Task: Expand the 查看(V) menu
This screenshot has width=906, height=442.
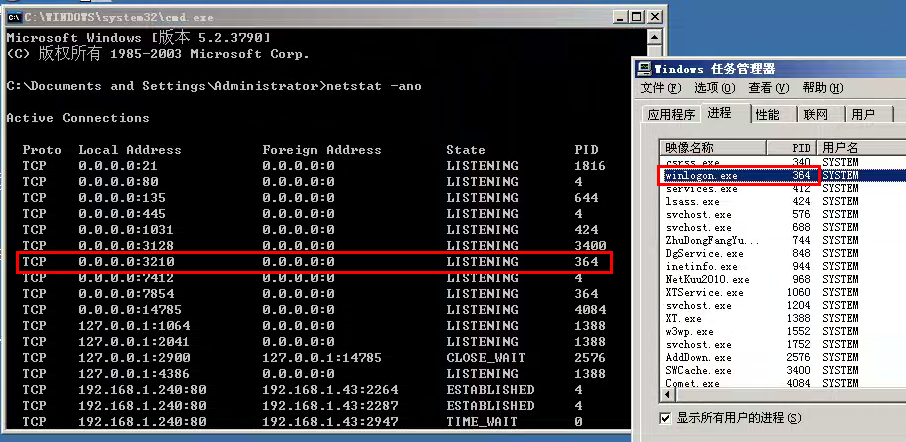Action: click(768, 88)
